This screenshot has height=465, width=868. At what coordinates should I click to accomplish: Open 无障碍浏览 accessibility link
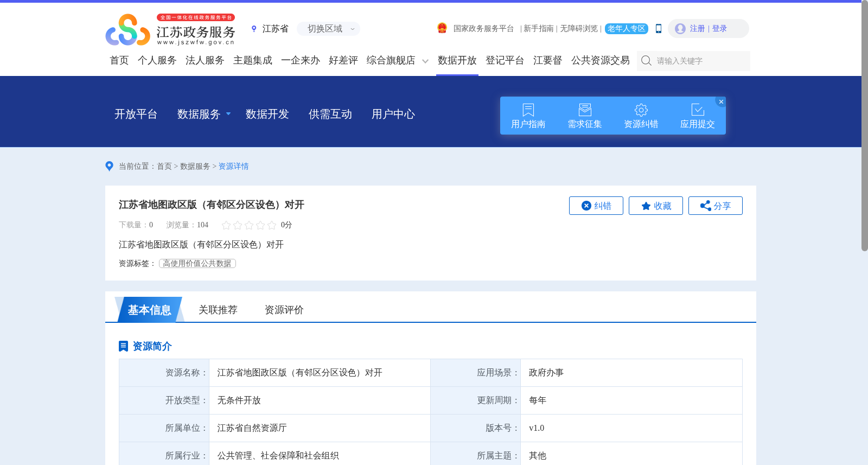point(579,29)
